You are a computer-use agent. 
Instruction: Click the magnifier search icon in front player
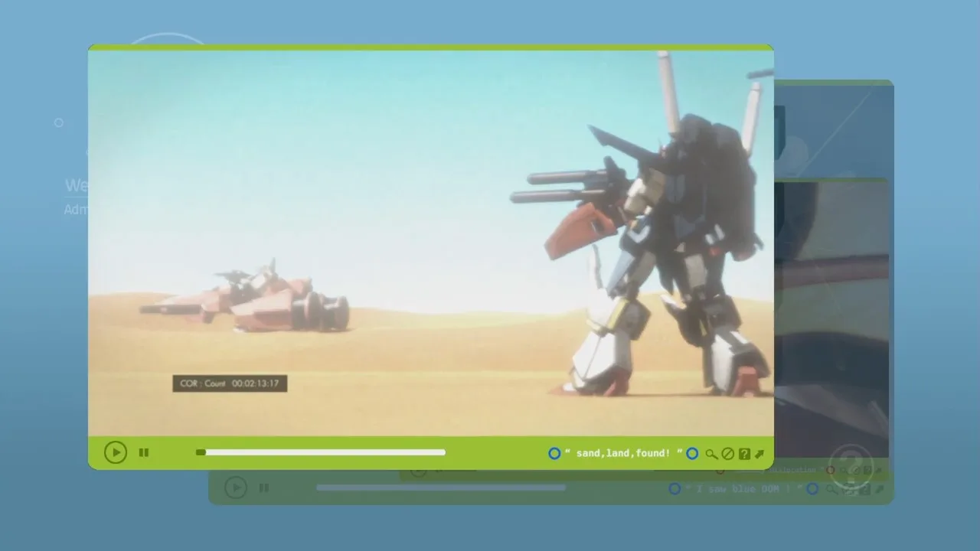tap(711, 454)
